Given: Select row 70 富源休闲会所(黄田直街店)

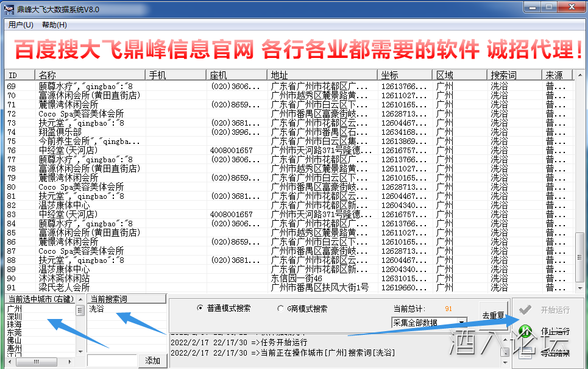Looking at the screenshot, I should pos(289,95).
